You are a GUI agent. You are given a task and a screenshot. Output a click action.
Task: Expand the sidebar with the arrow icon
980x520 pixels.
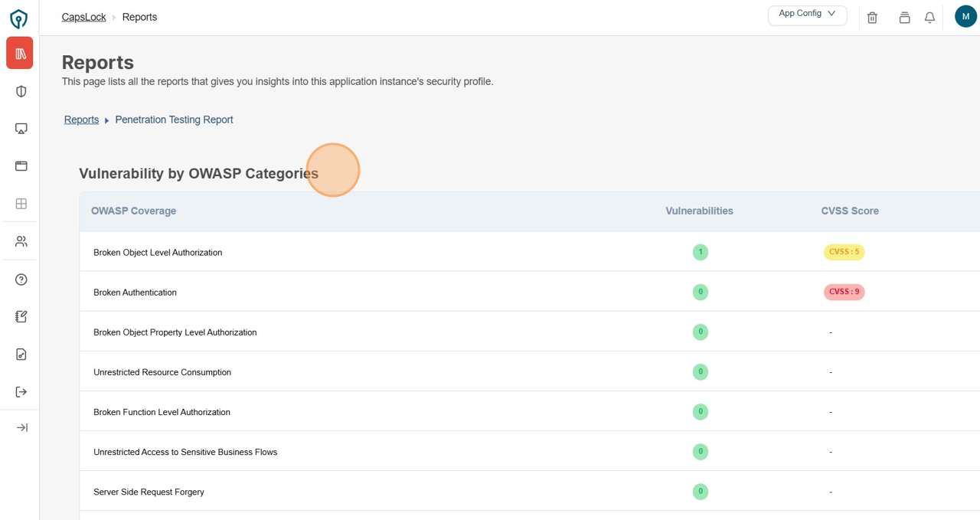21,427
